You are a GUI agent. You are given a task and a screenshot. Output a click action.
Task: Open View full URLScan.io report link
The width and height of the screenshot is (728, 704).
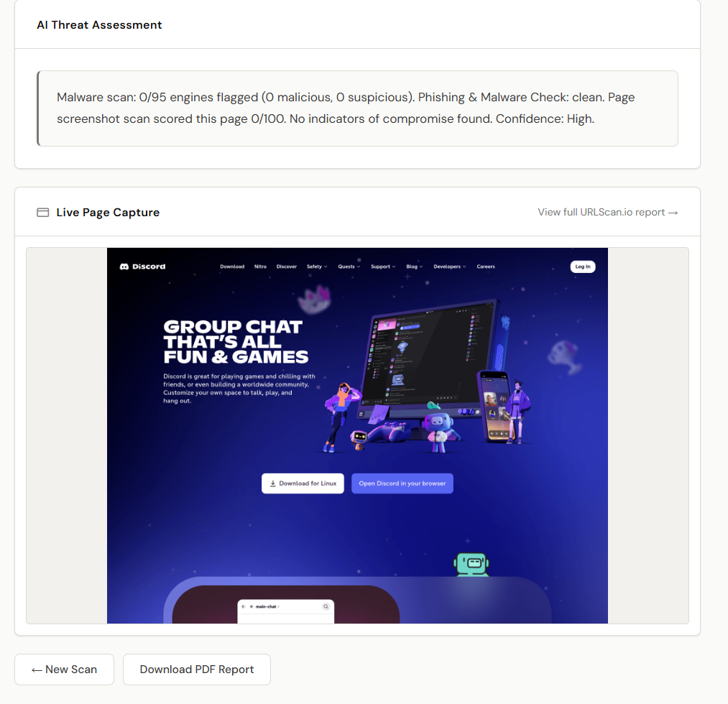[x=608, y=212]
